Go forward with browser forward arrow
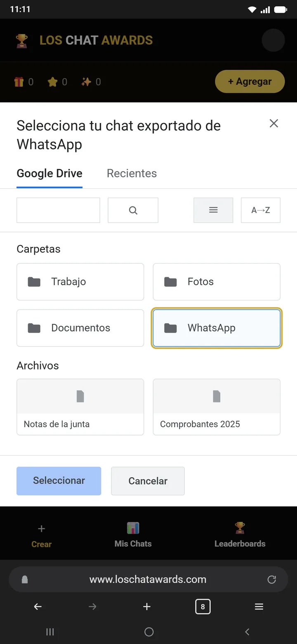The height and width of the screenshot is (644, 297). [x=92, y=606]
